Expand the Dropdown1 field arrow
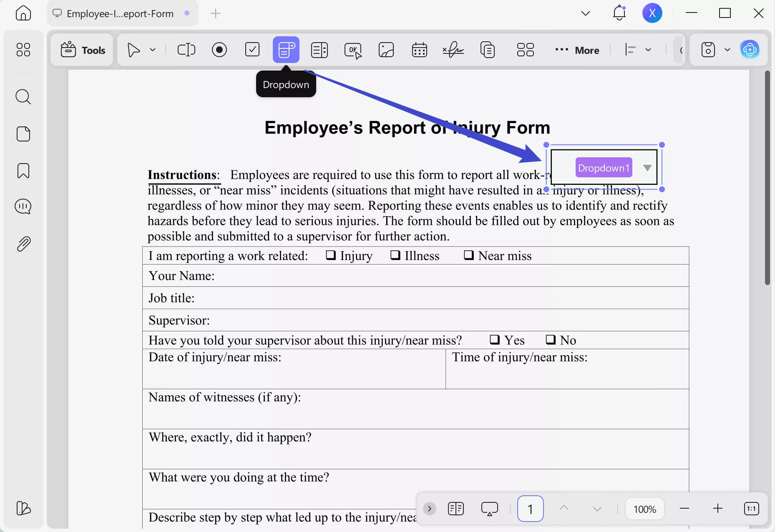The image size is (775, 532). 647,168
